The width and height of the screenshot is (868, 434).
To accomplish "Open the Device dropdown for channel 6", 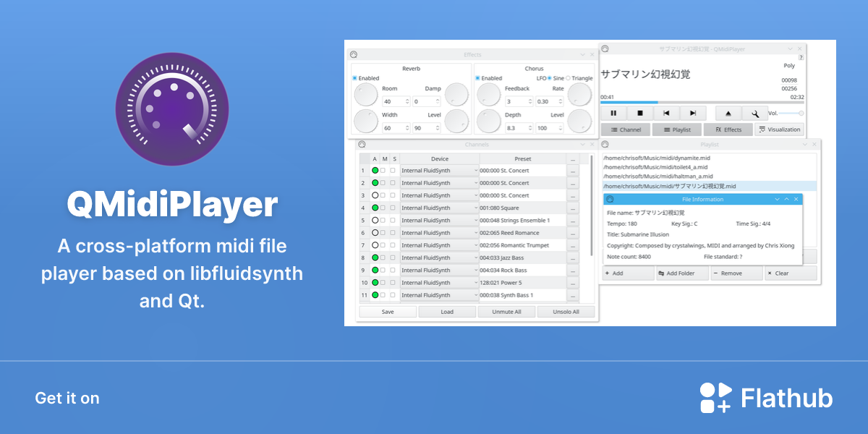I will pos(439,233).
